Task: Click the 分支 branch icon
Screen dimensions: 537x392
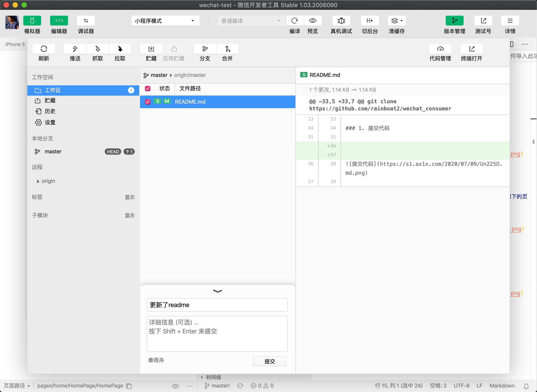Action: point(205,49)
